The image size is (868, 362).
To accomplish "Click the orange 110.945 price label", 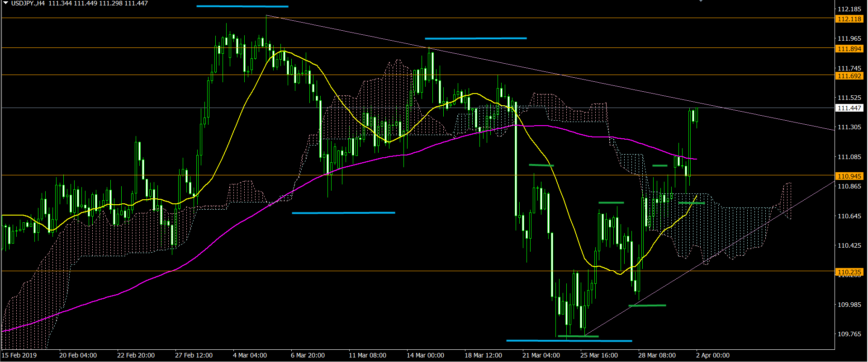I will 849,176.
